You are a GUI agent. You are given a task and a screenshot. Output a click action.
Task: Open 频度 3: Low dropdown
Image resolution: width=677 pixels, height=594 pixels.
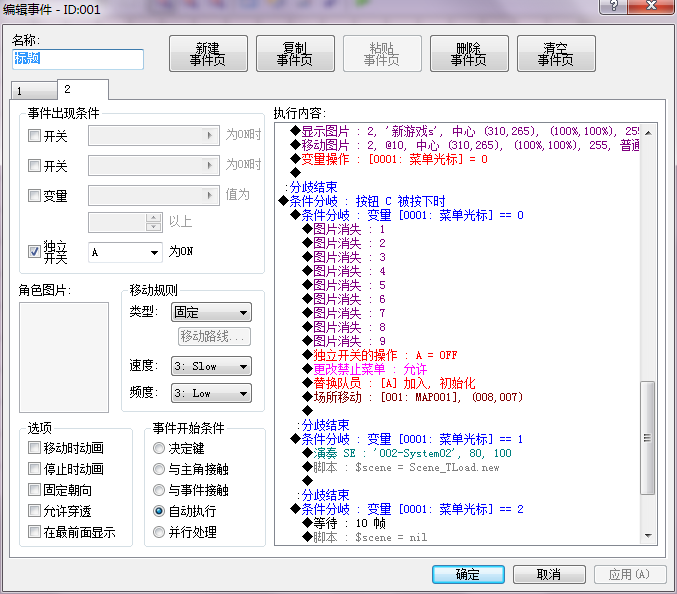click(x=211, y=393)
